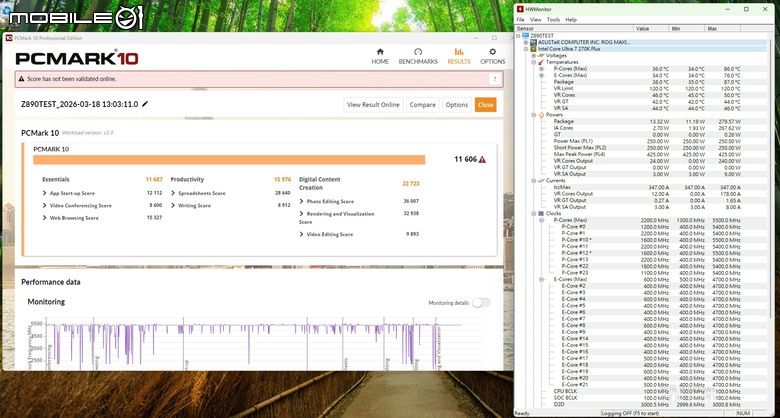The height and width of the screenshot is (418, 780).
Task: Click 'Logging OFF (F5 to start)' status text
Action: pyautogui.click(x=629, y=414)
